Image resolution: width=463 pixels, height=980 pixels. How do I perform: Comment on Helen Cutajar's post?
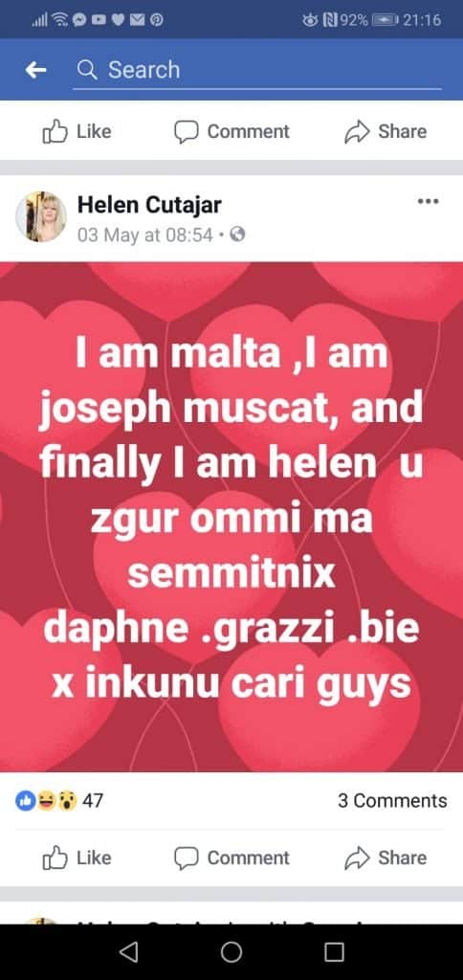(231, 857)
